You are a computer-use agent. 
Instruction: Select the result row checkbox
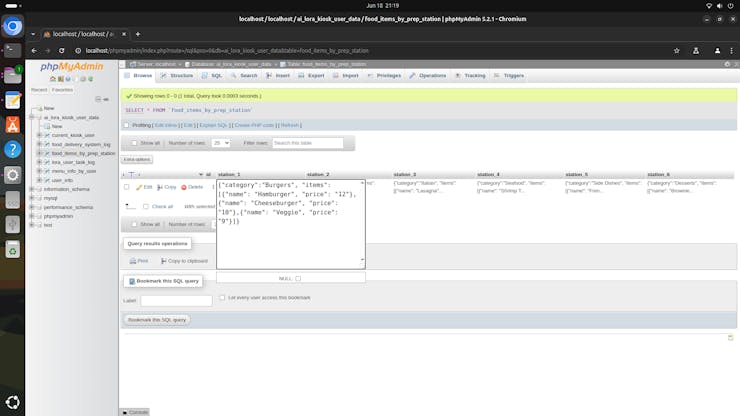pyautogui.click(x=126, y=187)
